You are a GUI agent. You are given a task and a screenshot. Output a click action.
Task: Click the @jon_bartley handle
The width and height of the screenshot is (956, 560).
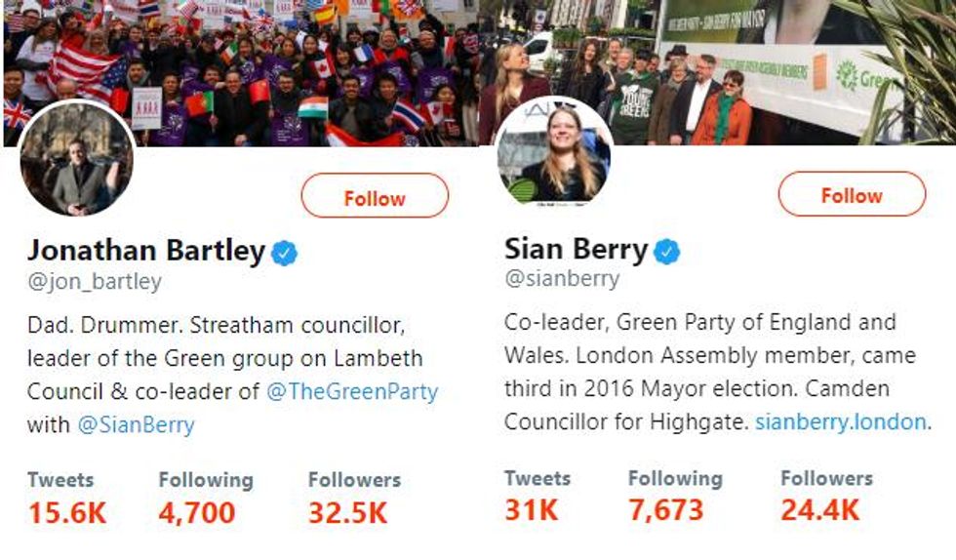(x=95, y=282)
